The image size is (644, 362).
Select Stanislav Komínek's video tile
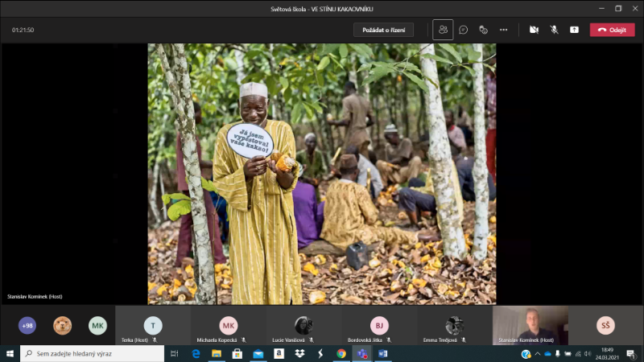[530, 325]
